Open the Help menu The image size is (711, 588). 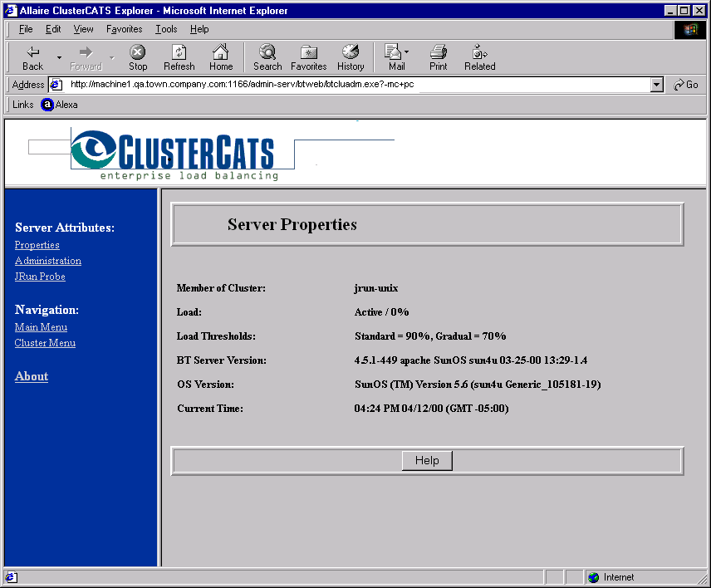coord(199,29)
